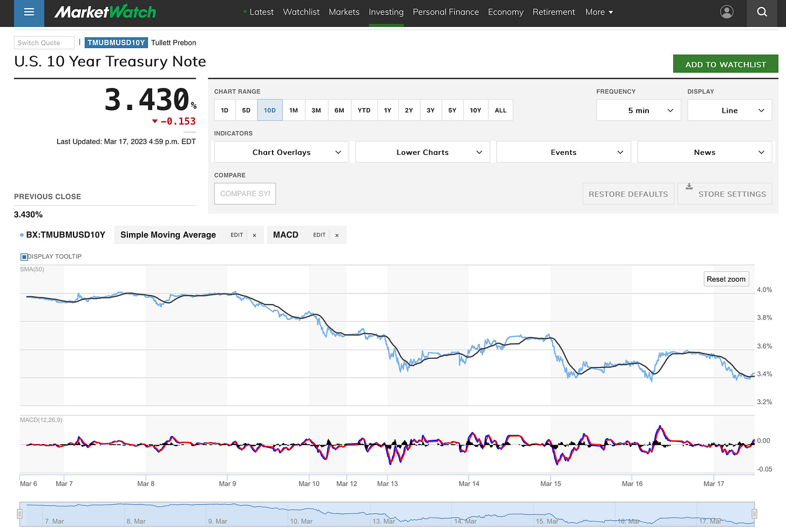Select the 5D chart range

[x=246, y=110]
